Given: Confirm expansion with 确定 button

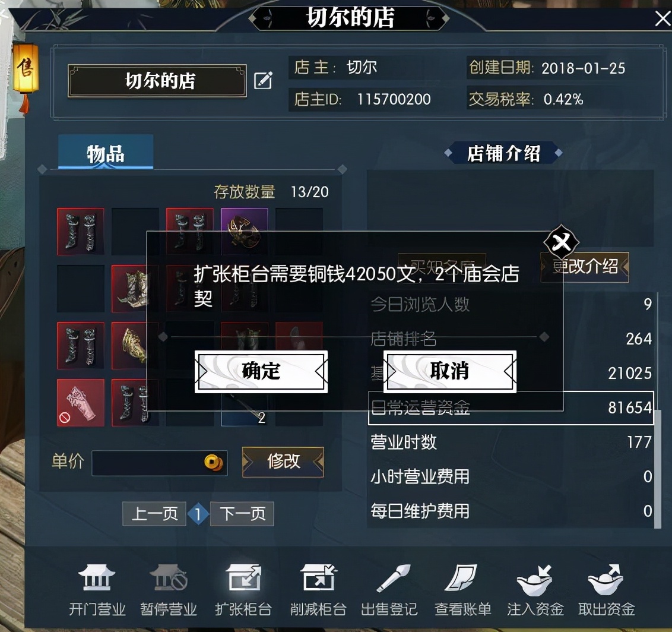Looking at the screenshot, I should 261,371.
